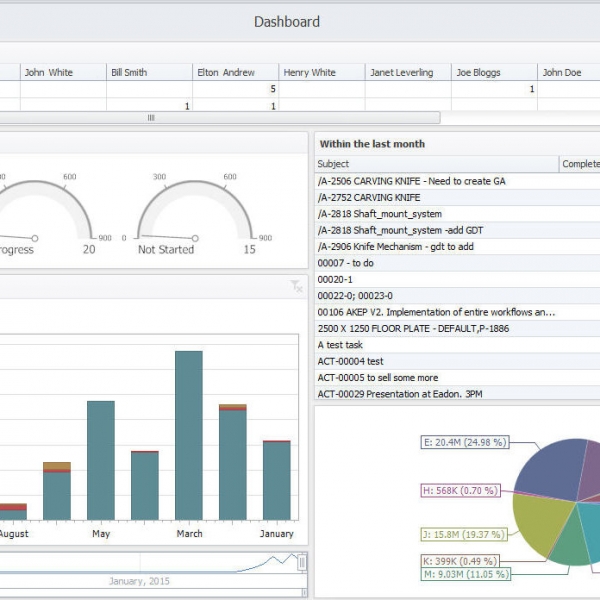This screenshot has height=600, width=600.
Task: Click the Within the last month panel title
Action: tap(372, 144)
